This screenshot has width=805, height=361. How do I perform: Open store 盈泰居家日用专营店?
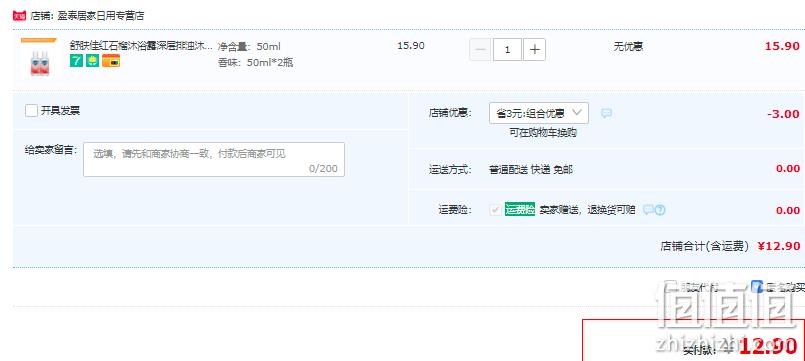[x=102, y=16]
